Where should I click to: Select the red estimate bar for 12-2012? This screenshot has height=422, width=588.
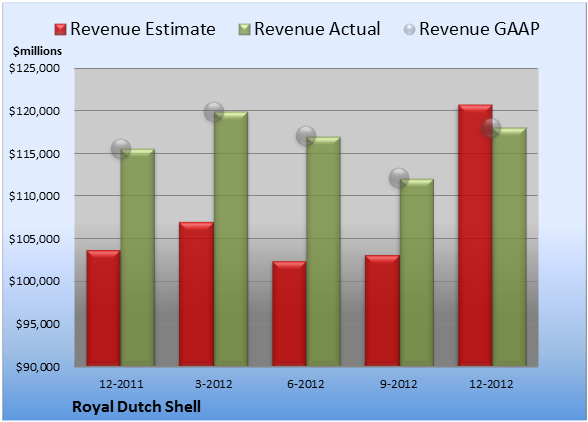coord(475,235)
